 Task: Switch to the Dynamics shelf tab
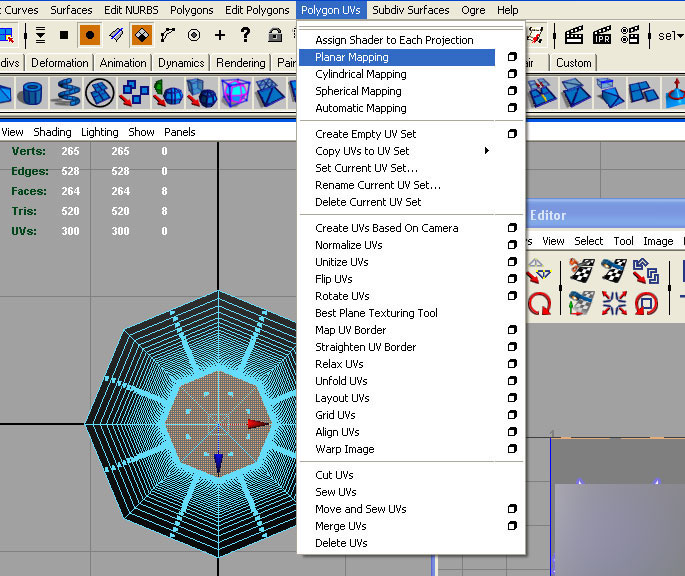pyautogui.click(x=181, y=63)
